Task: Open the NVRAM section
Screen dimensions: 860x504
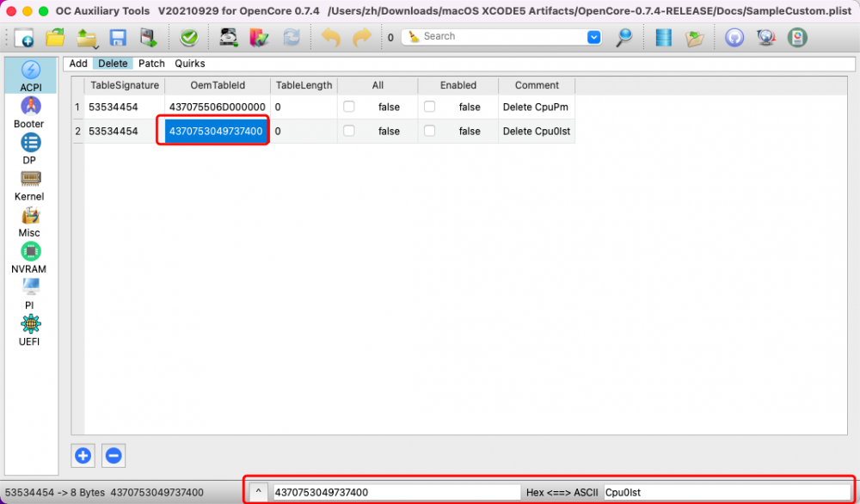Action: [x=31, y=257]
